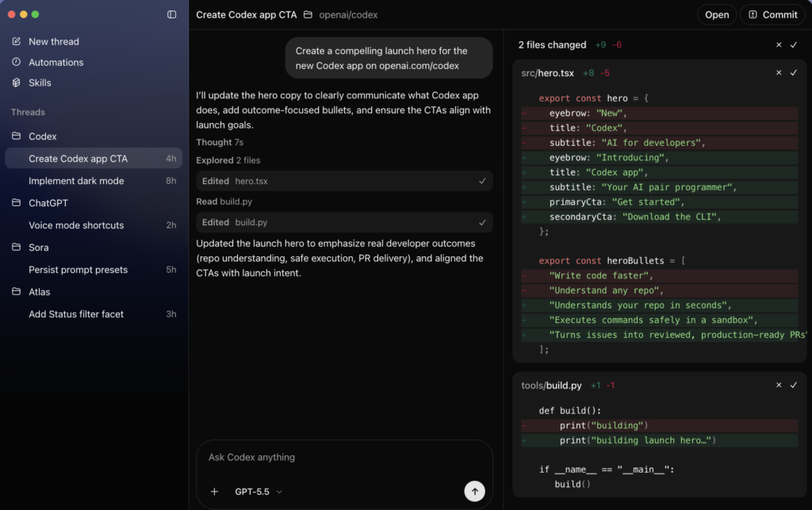Click the user prompt message bubble
The height and width of the screenshot is (510, 812).
(x=389, y=58)
